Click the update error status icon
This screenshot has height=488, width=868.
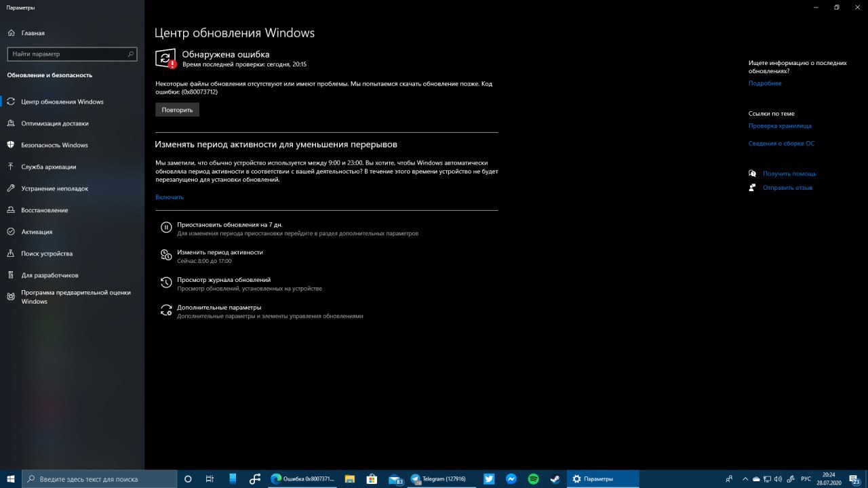point(165,58)
